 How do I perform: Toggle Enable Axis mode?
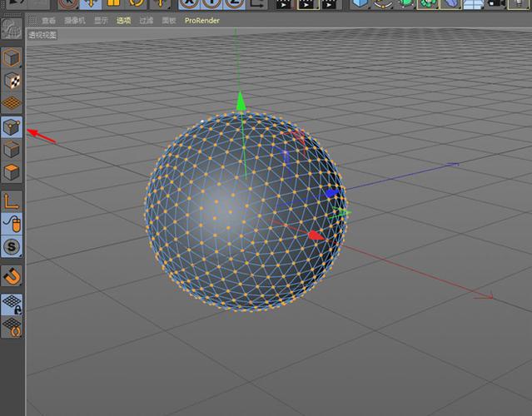coord(12,201)
